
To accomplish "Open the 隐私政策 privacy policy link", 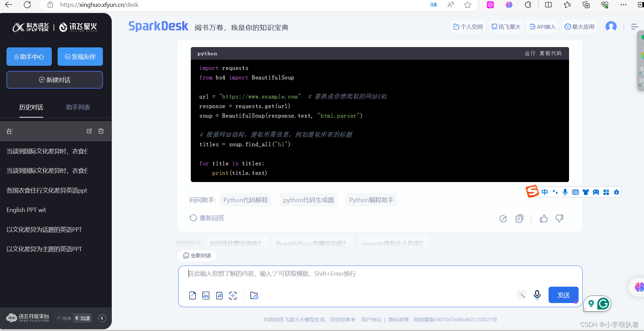I will point(399,320).
